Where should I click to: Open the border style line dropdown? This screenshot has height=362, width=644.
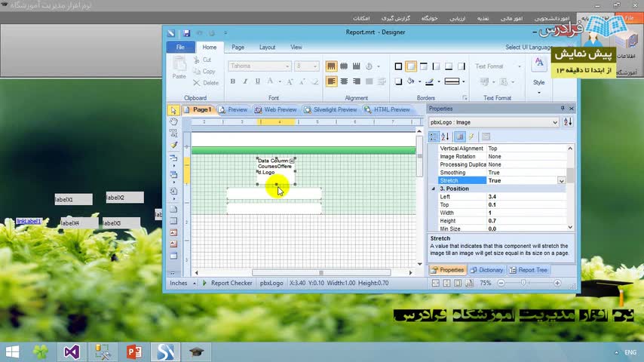point(464,81)
